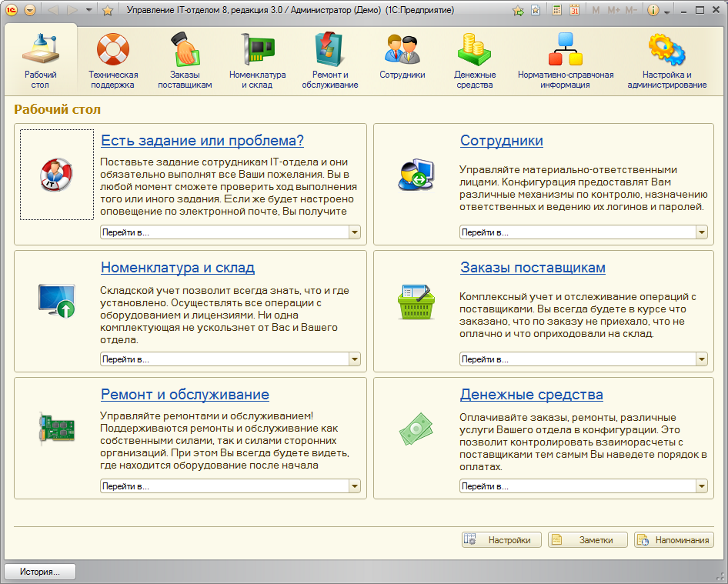Open the dropdown arrow next to the info icon
Screen dimensions: 728x584
coord(667,11)
